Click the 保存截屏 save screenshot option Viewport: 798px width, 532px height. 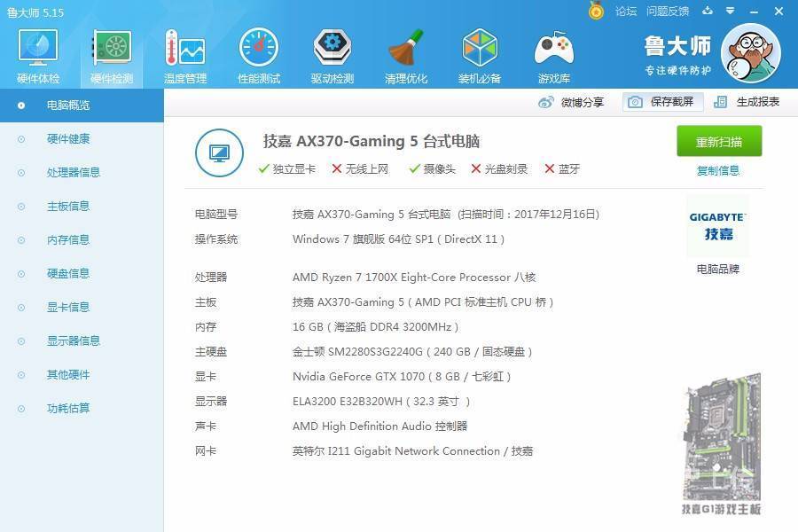coord(663,102)
